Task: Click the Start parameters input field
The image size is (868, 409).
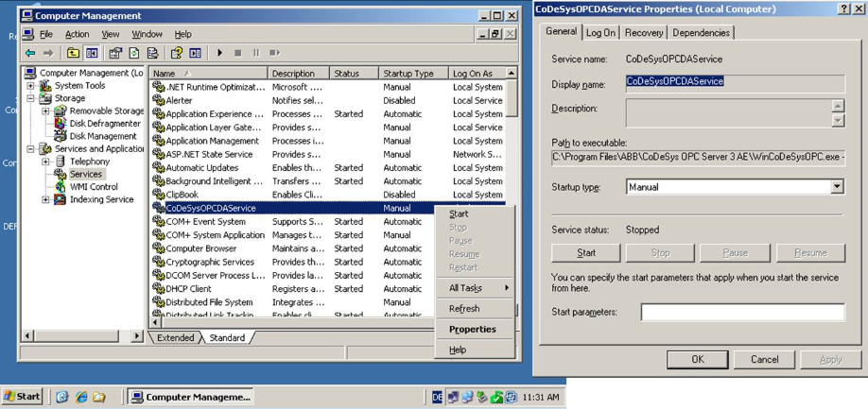Action: pyautogui.click(x=743, y=313)
